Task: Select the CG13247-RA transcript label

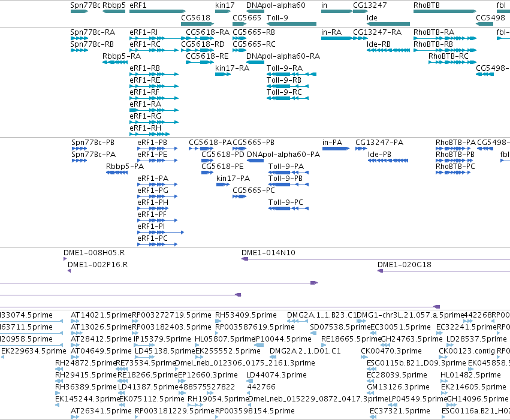Action: tap(378, 32)
